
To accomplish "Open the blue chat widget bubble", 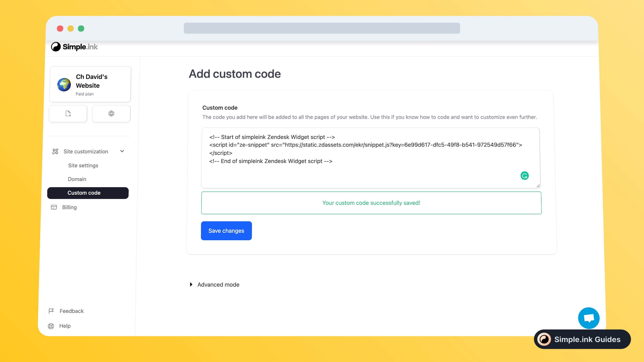I will [x=589, y=318].
